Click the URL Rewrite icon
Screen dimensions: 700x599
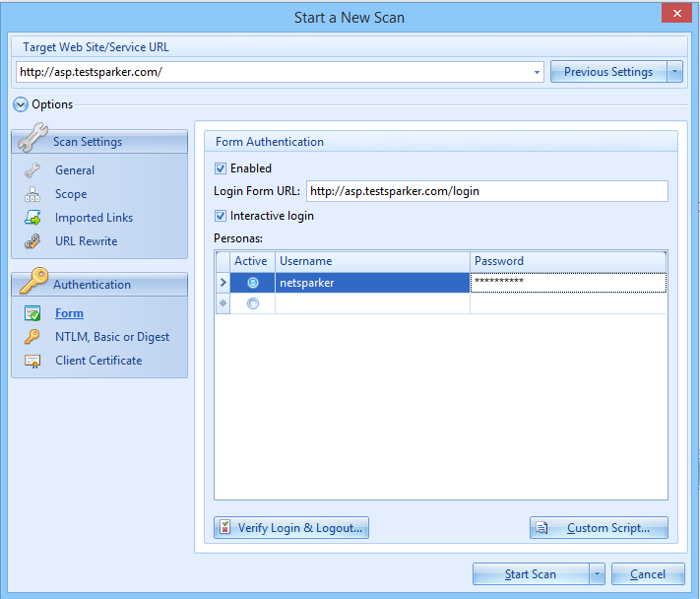pos(32,241)
